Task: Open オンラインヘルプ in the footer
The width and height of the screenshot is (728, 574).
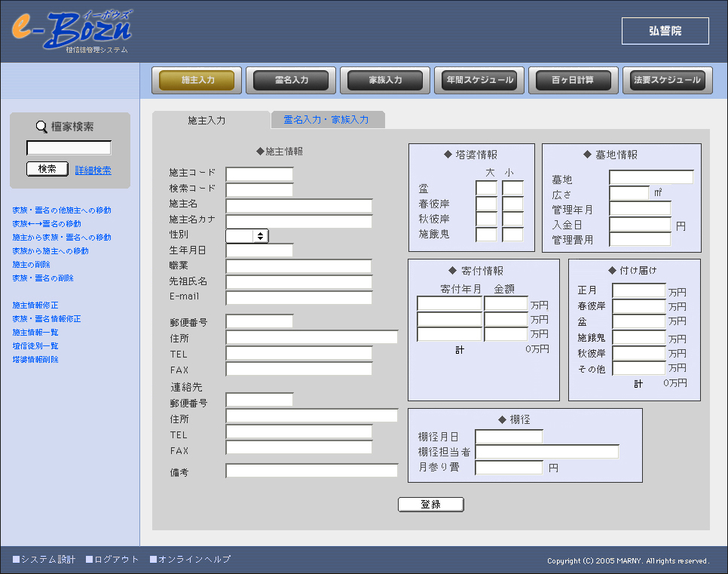Action: pos(190,560)
